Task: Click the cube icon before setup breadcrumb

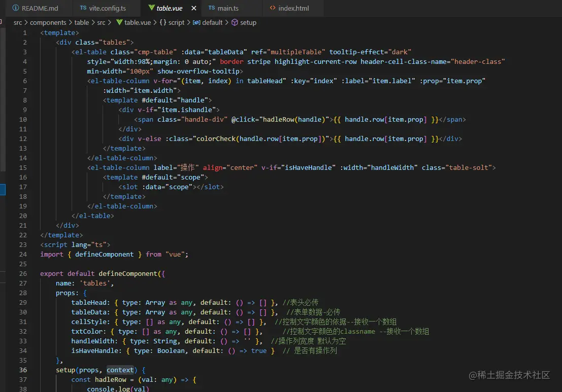Action: click(x=235, y=22)
